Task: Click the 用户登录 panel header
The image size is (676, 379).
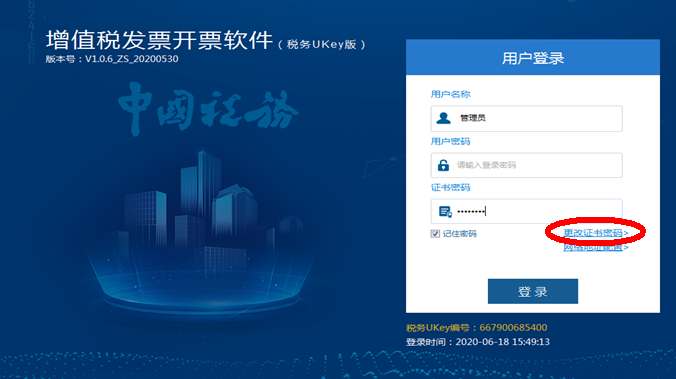Action: tap(533, 57)
